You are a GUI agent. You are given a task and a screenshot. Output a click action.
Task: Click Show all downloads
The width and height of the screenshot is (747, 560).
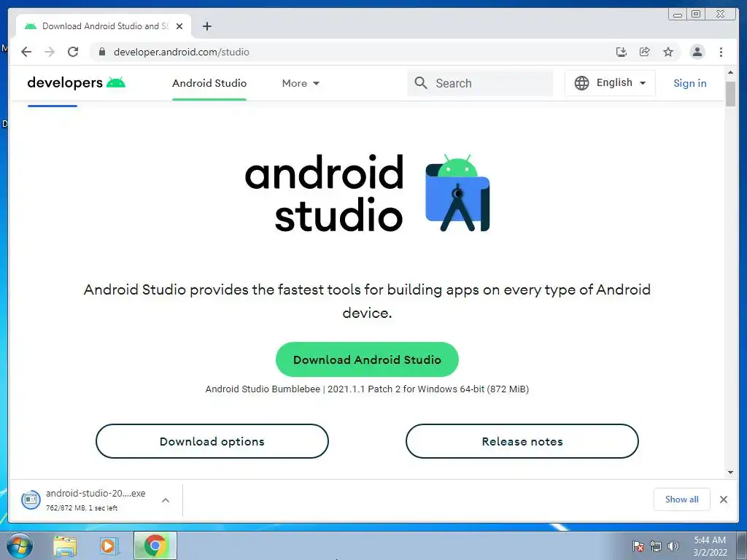click(682, 499)
